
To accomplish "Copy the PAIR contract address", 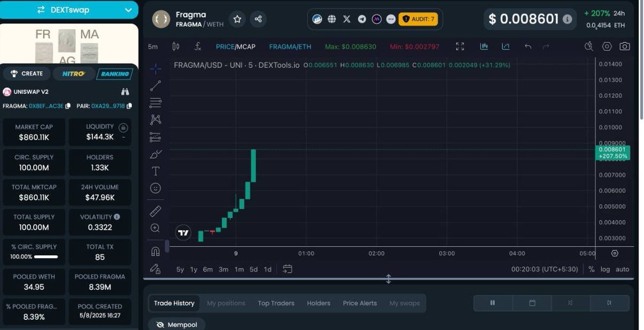I will [129, 106].
